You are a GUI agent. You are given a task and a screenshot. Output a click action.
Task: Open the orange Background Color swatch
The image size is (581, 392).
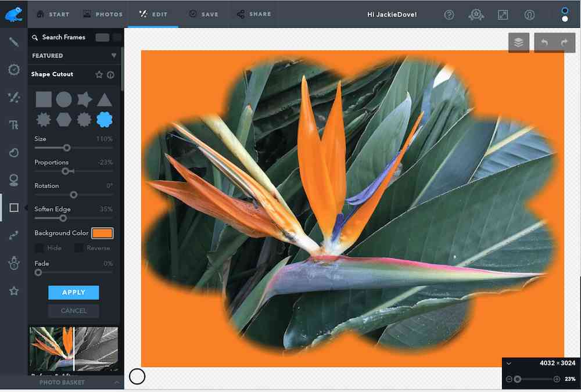coord(102,233)
